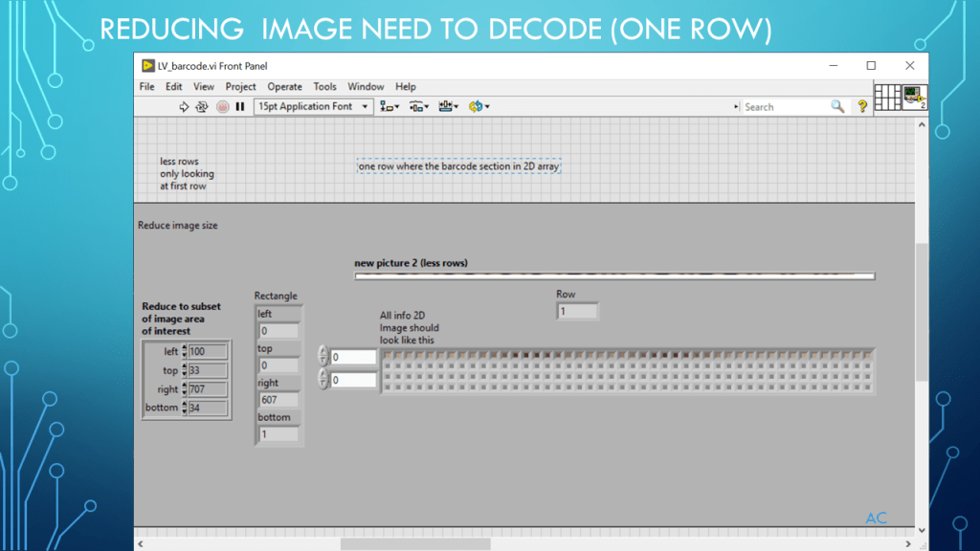Open the Resize Objects dropdown
The width and height of the screenshot is (980, 551).
pos(449,107)
